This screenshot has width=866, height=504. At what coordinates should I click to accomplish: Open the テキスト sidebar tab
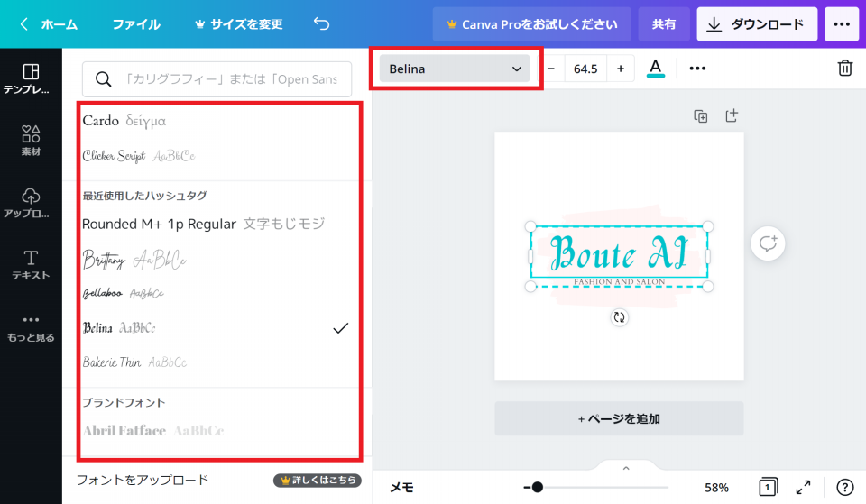point(31,265)
